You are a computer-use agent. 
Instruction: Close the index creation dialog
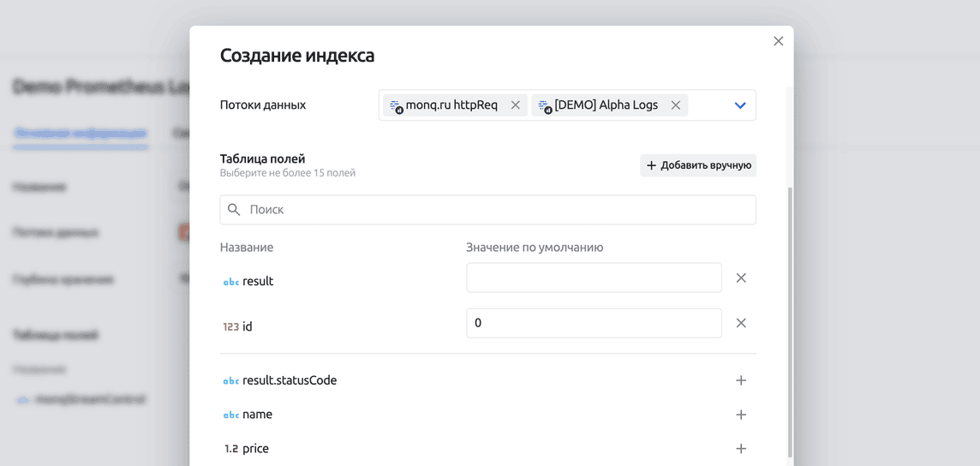(x=778, y=41)
